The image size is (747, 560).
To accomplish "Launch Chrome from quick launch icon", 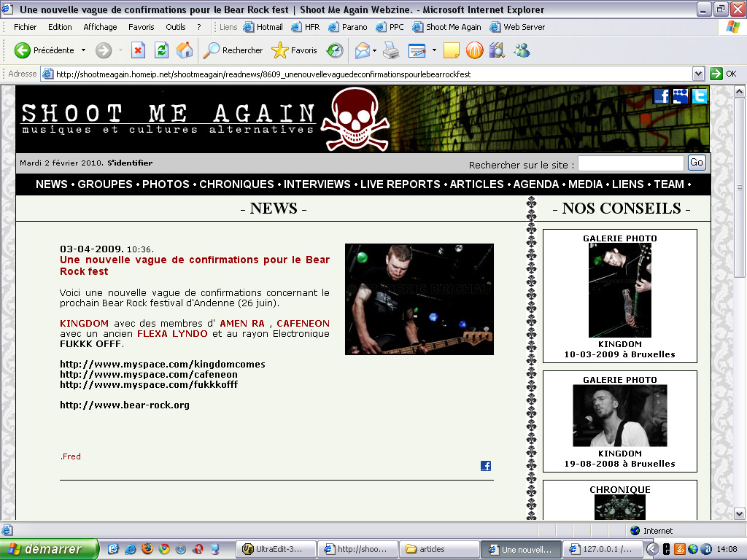I will click(x=164, y=548).
